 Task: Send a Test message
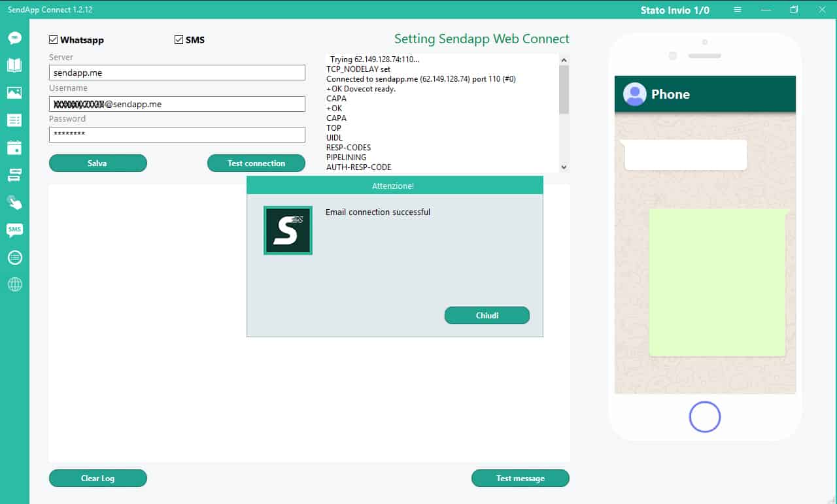coord(520,479)
